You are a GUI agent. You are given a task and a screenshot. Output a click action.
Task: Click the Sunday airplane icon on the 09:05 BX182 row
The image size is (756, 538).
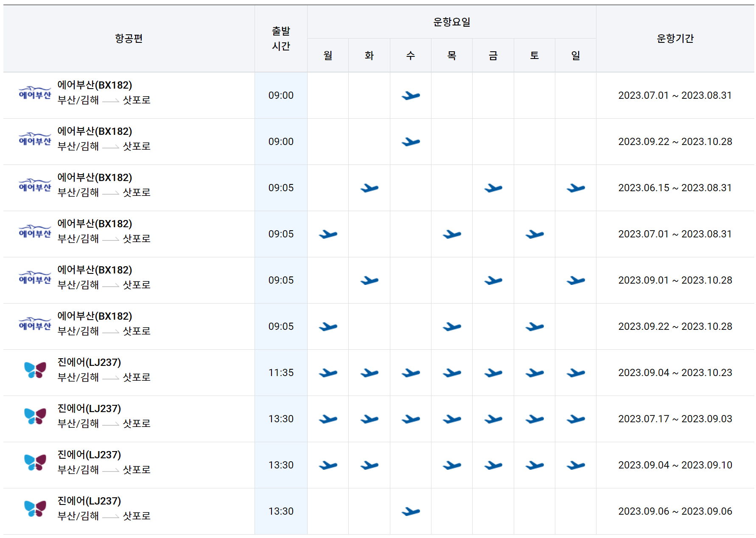(575, 188)
